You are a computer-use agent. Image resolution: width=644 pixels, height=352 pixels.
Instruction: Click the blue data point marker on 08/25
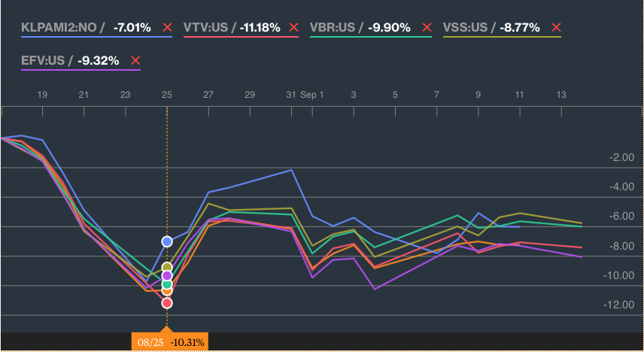tap(167, 241)
